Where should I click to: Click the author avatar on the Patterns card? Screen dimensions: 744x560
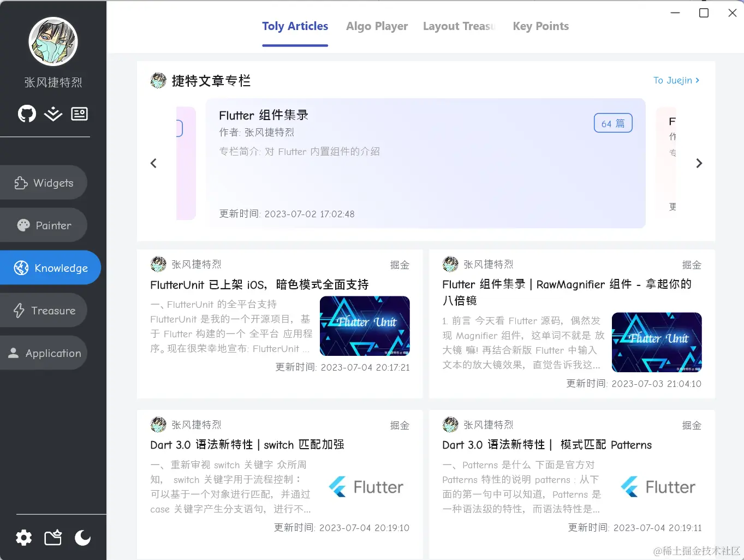(450, 425)
